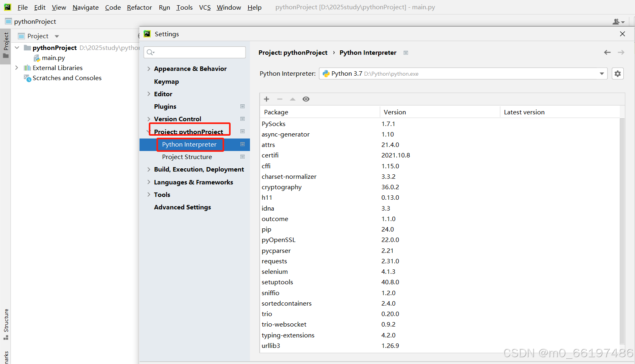Click project-level icon beside Version Control
This screenshot has width=635, height=364.
coord(243,119)
